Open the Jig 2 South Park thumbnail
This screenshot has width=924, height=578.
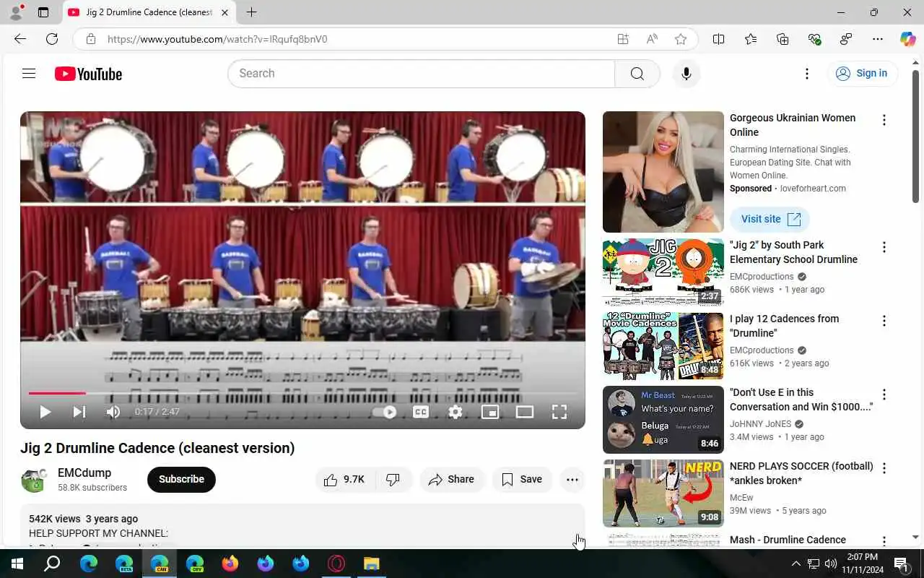[x=663, y=272]
